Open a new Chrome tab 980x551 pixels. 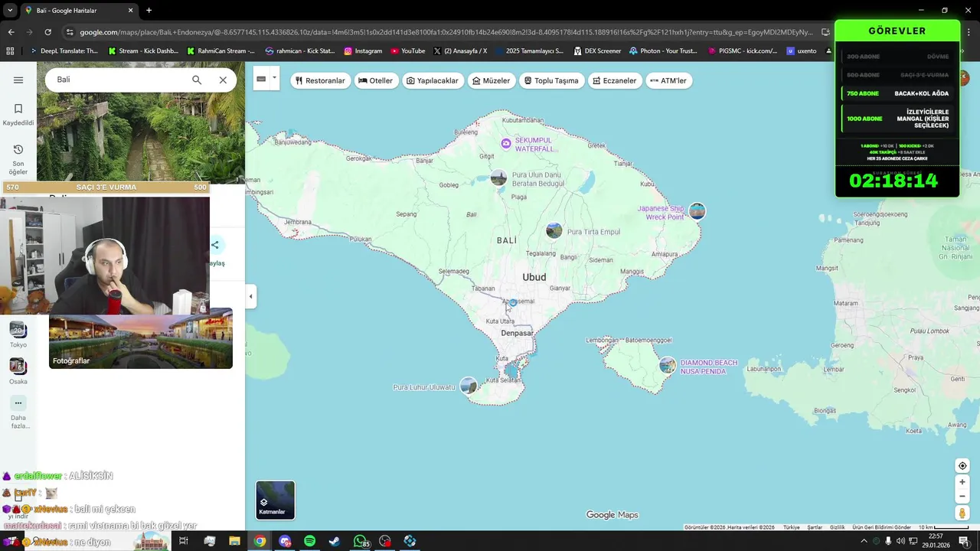tap(149, 10)
